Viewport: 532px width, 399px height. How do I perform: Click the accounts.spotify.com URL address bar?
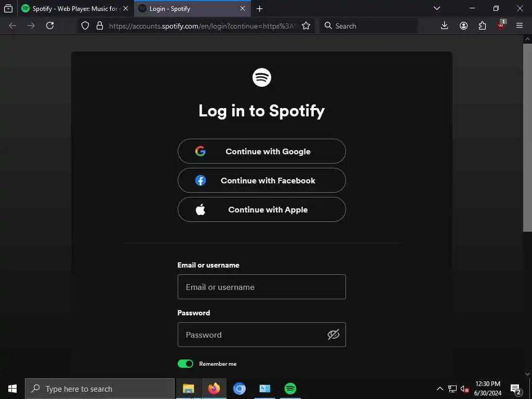(202, 26)
